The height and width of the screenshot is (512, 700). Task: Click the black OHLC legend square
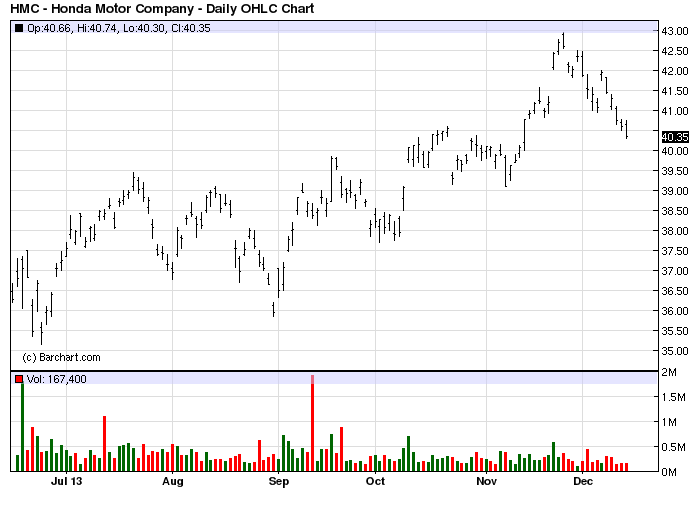[19, 28]
